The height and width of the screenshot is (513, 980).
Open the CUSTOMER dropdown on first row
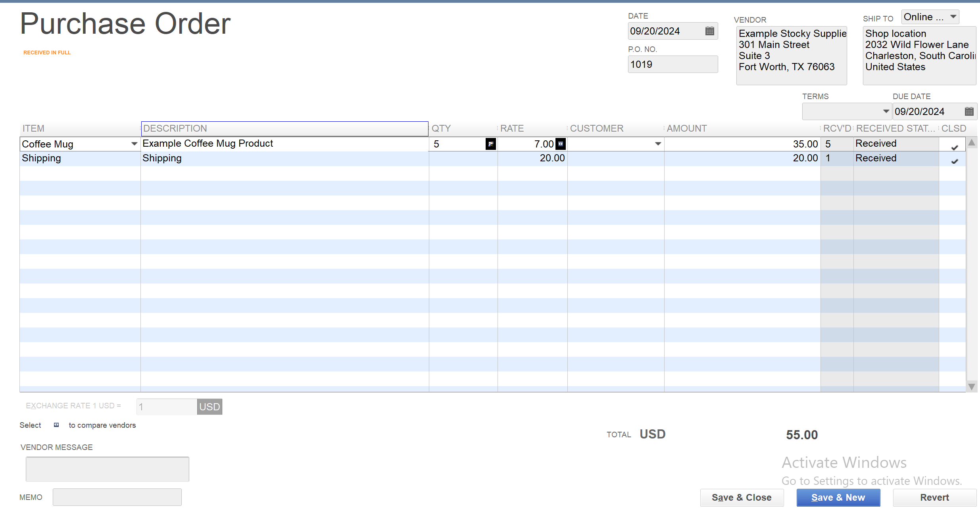tap(658, 144)
